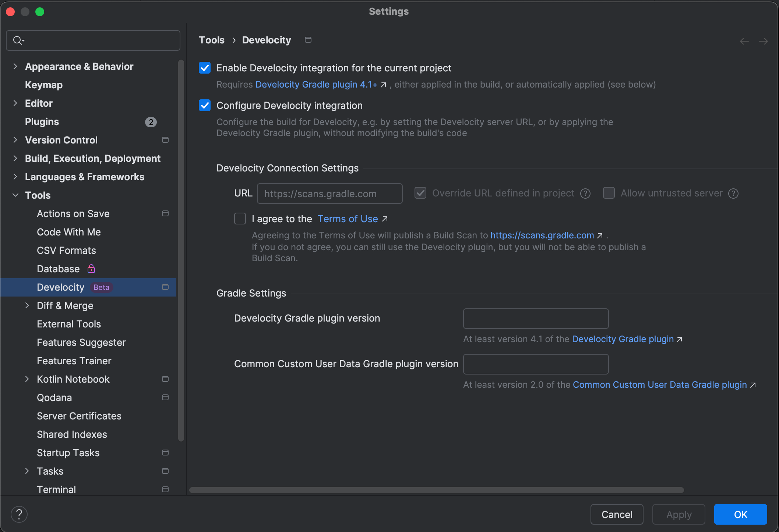Viewport: 779px width, 532px height.
Task: Click the project icon on Qodana row
Action: click(165, 397)
